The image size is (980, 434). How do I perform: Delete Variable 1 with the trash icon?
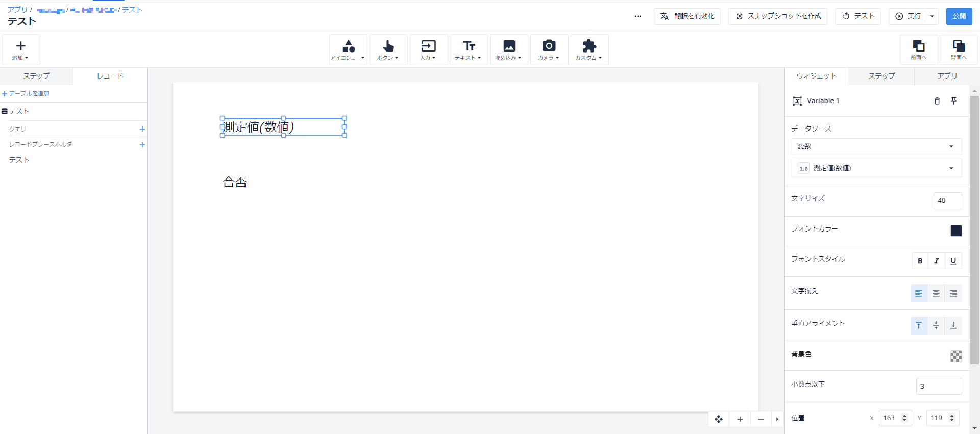point(937,101)
